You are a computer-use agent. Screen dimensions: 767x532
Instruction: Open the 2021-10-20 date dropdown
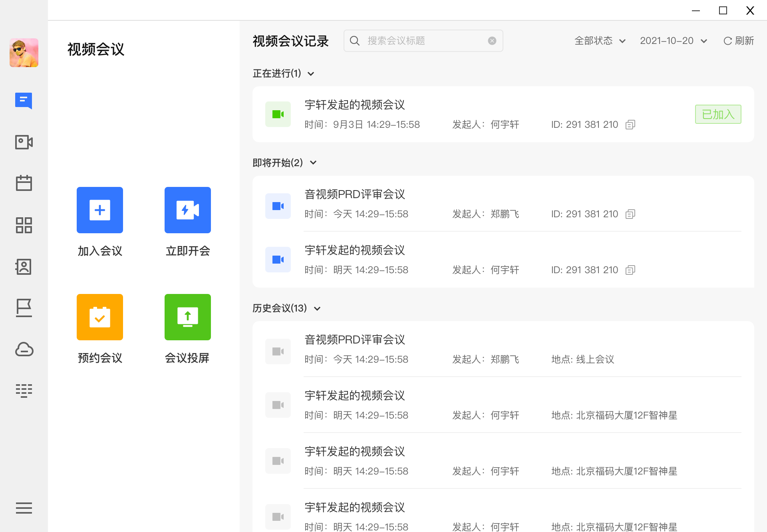click(673, 41)
